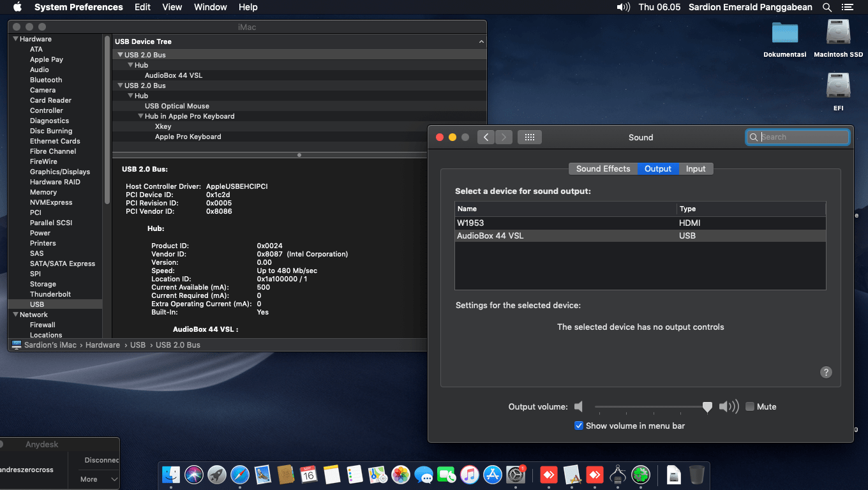This screenshot has width=868, height=490.
Task: Collapse the USB Device Tree section
Action: pyautogui.click(x=482, y=41)
